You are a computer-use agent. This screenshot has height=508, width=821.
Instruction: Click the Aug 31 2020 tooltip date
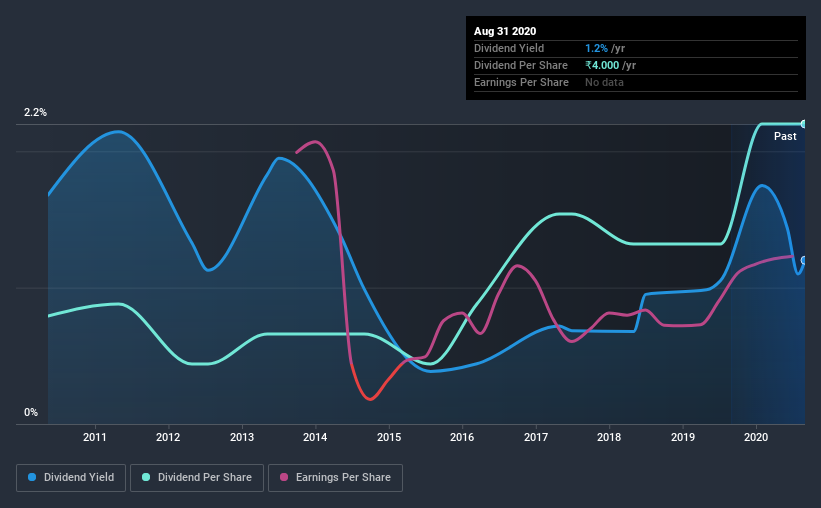coord(505,31)
